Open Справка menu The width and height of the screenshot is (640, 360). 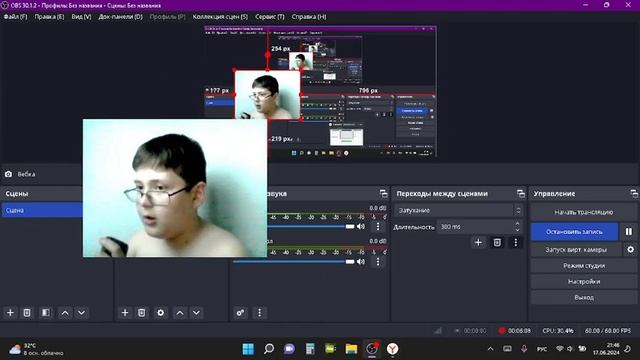pos(309,17)
